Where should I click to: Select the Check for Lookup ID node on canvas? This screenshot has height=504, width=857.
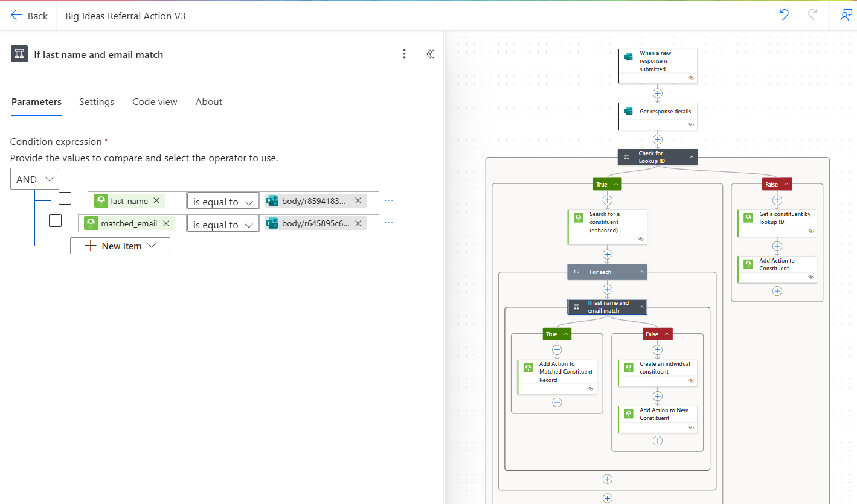point(657,157)
